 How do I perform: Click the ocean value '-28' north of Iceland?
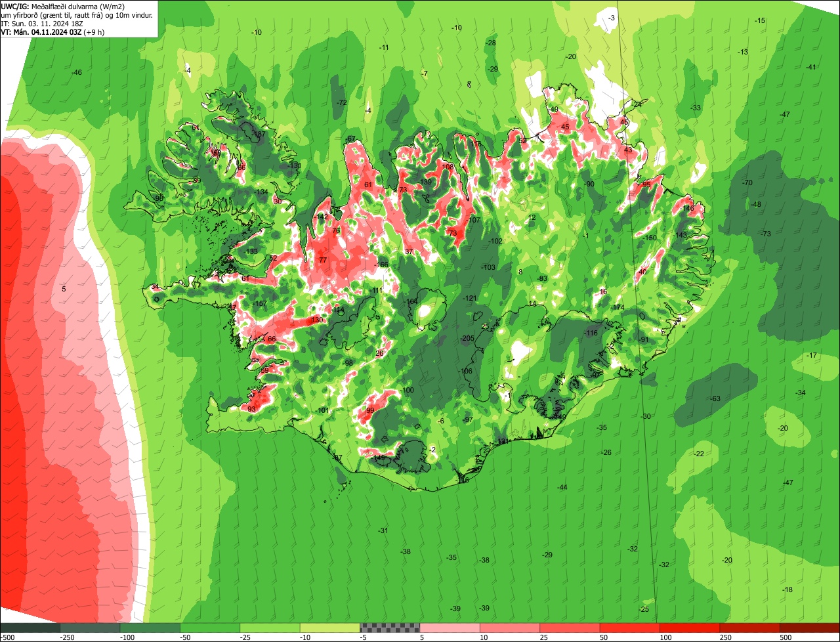pyautogui.click(x=490, y=43)
